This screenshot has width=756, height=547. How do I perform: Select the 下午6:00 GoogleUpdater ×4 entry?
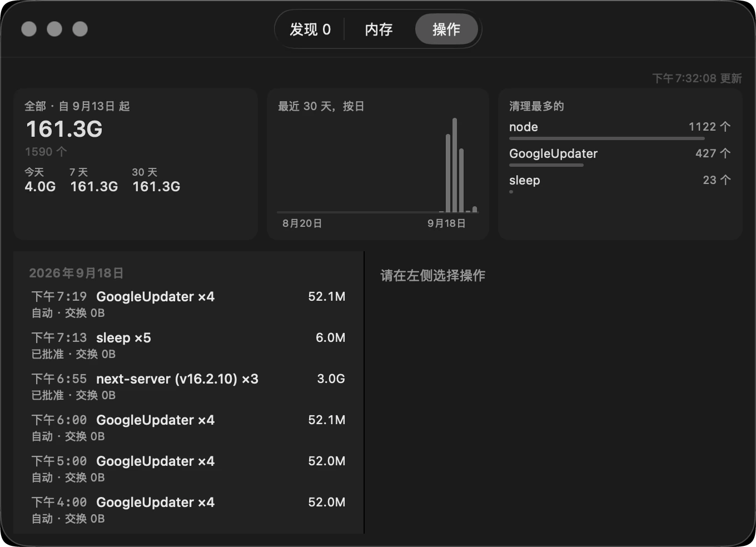tap(188, 427)
